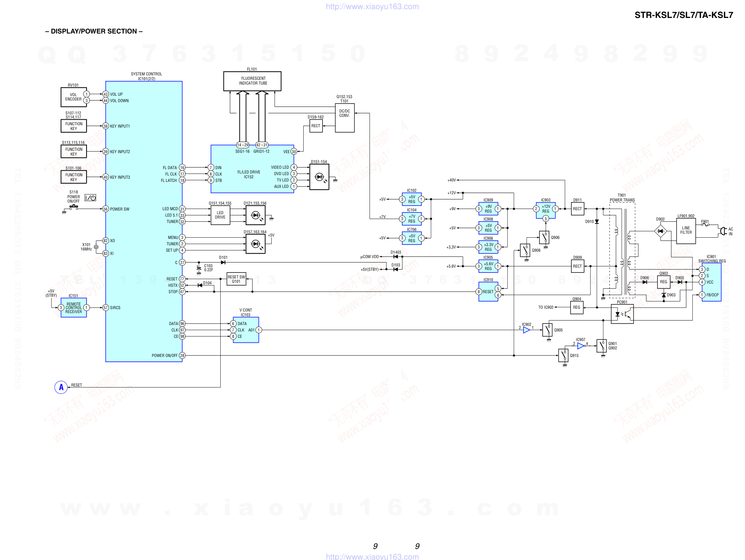Select the Q915 switch symbol
This screenshot has width=745, height=560.
(x=563, y=355)
